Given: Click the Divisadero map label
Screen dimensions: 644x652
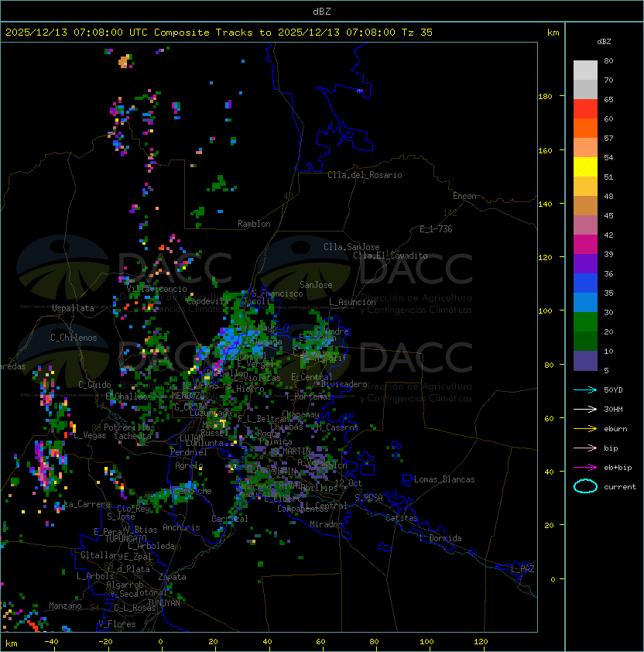Looking at the screenshot, I should point(344,384).
